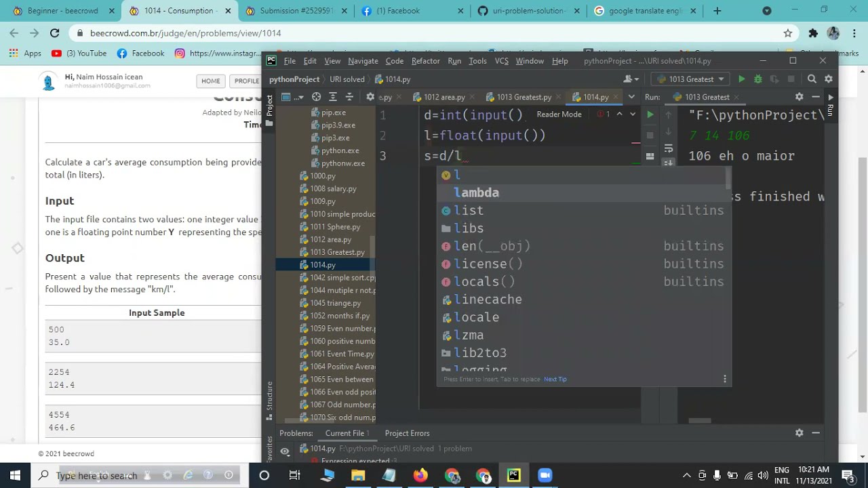Show hidden system tray icons
868x488 pixels.
(x=686, y=475)
